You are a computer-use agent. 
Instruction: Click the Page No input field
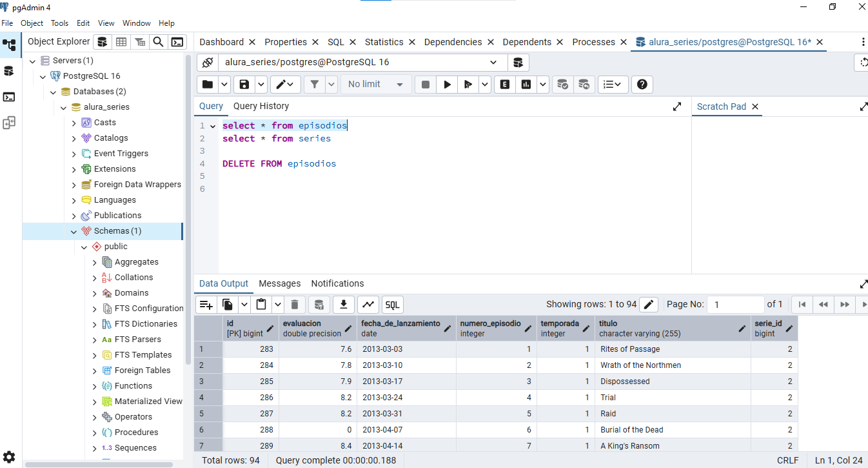point(735,304)
